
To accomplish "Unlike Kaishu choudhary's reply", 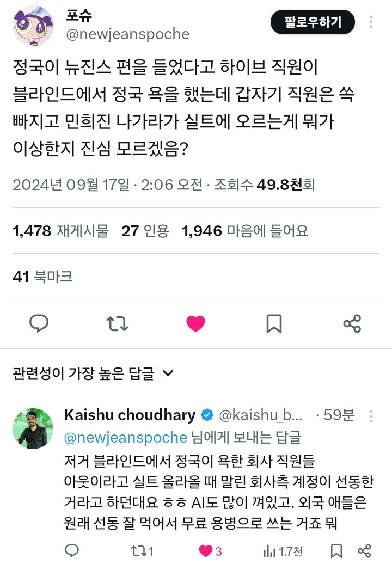I will (206, 550).
